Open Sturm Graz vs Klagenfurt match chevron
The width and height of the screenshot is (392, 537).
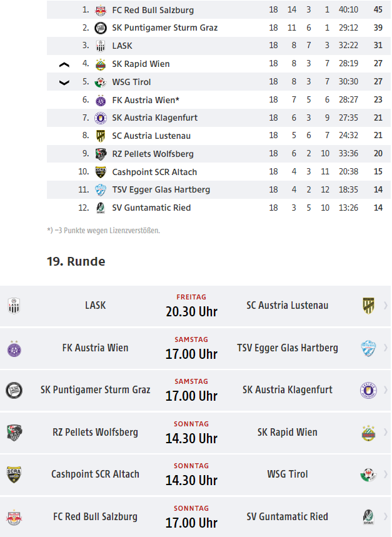pos(386,390)
